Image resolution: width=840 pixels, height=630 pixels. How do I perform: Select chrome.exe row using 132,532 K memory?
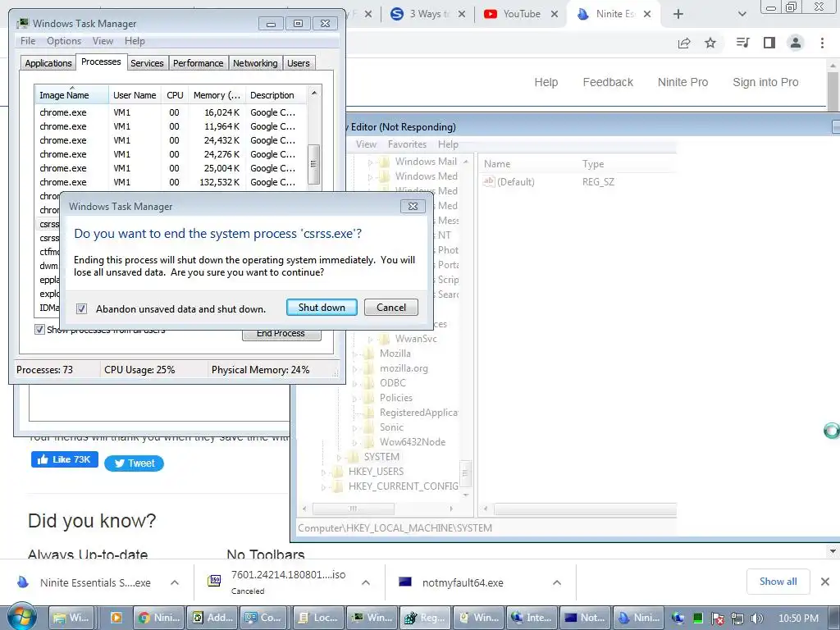pyautogui.click(x=171, y=182)
